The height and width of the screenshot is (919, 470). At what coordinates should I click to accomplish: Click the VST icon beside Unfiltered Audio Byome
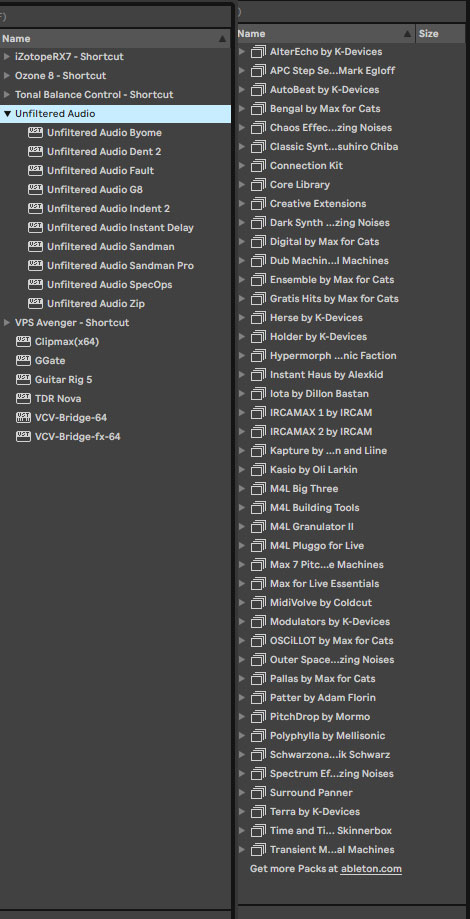[x=35, y=132]
